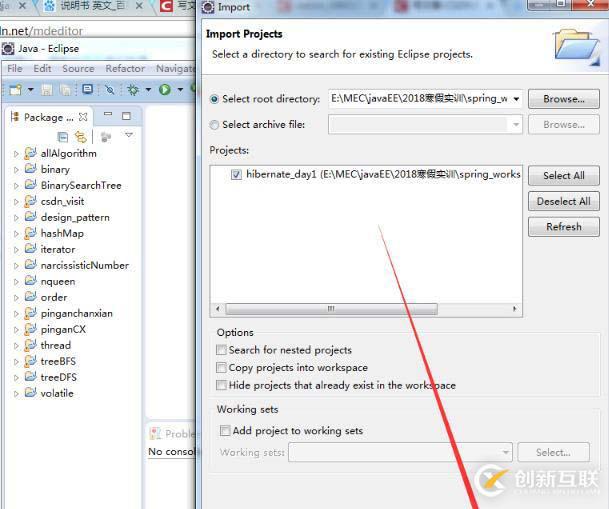Click the Save toolbar icon in Eclipse

pyautogui.click(x=47, y=90)
